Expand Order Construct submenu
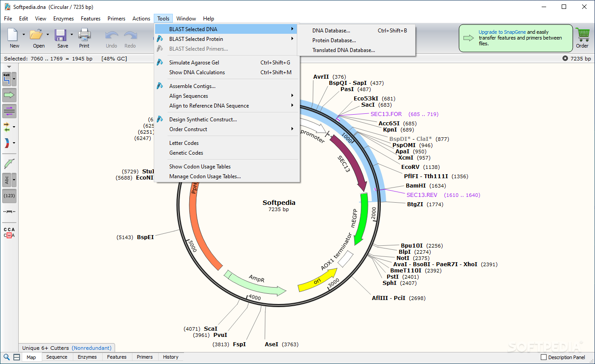Screen dimensions: 595x364 coord(227,129)
